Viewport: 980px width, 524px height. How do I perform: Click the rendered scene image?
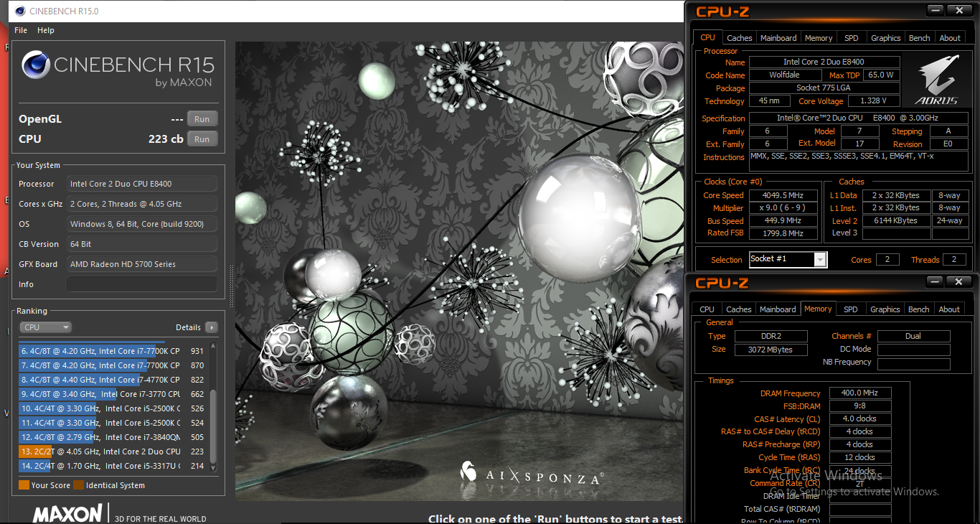pyautogui.click(x=459, y=271)
